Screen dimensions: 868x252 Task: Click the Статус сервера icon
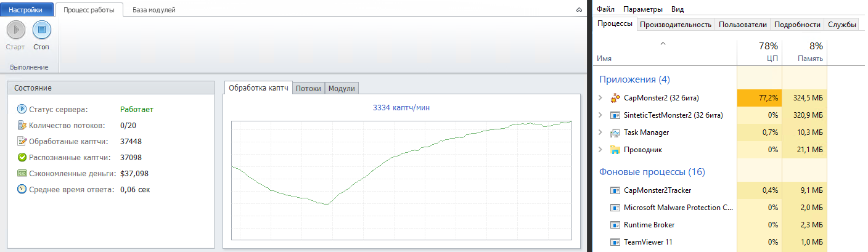(22, 109)
